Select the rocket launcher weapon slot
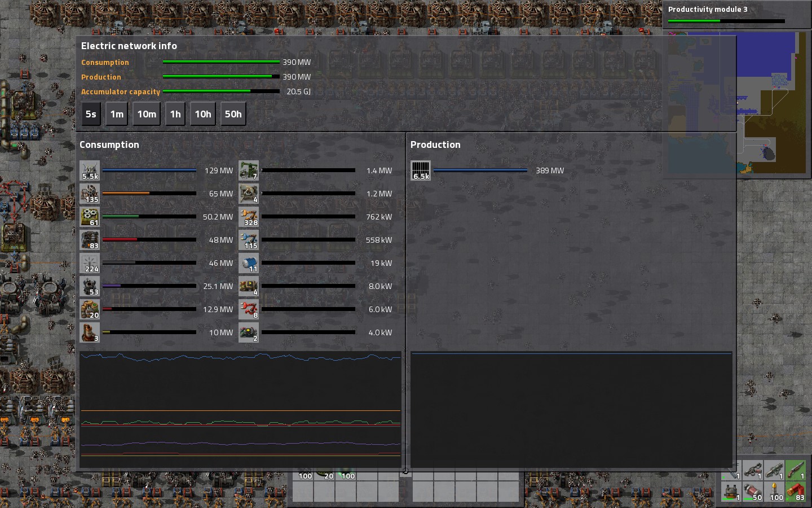This screenshot has height=508, width=812. (774, 470)
